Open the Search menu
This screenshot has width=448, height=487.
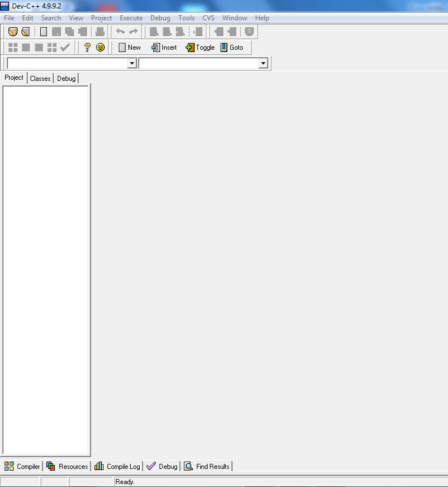pos(51,18)
